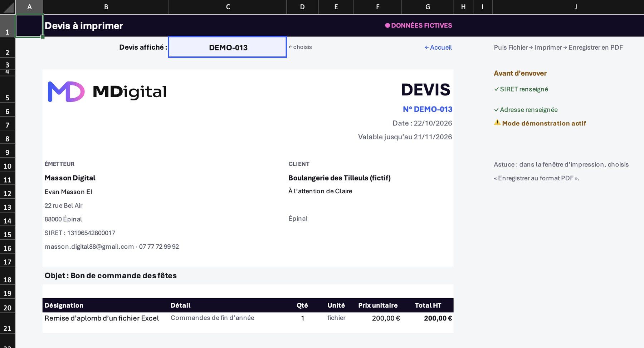Click 'Valable jusqu'au 21/11/2026' text
This screenshot has width=644, height=348.
pyautogui.click(x=405, y=137)
